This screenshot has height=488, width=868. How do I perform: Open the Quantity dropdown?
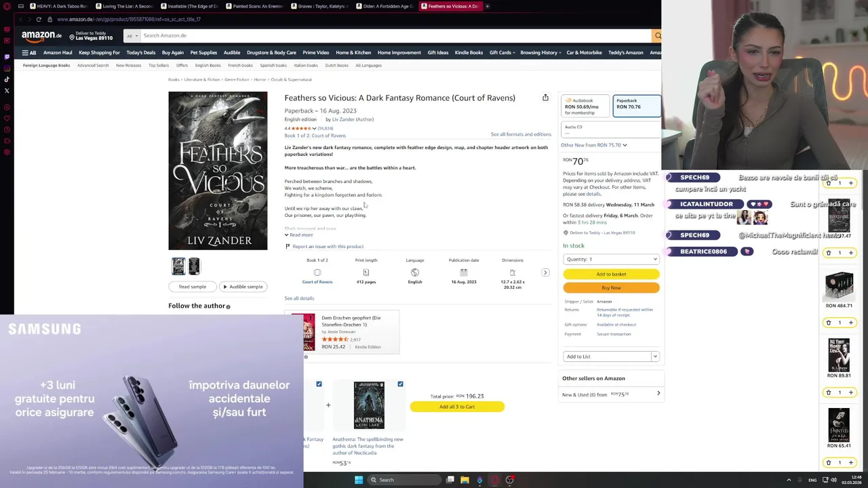click(x=611, y=259)
